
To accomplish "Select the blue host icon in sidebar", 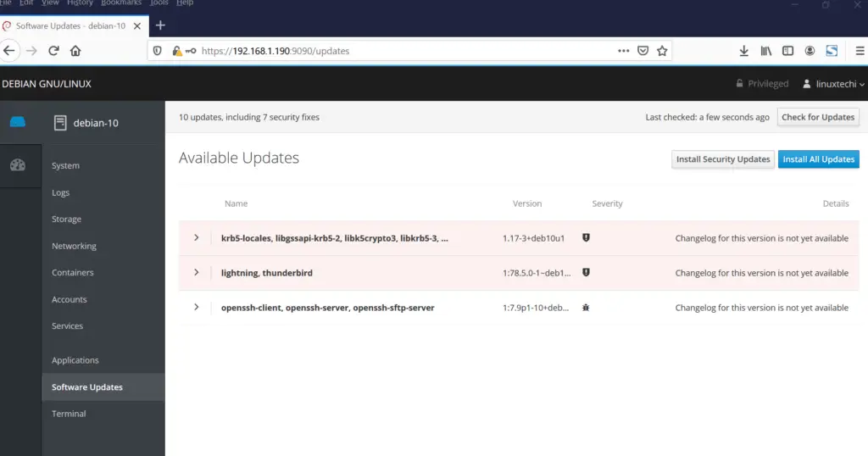I will [18, 122].
